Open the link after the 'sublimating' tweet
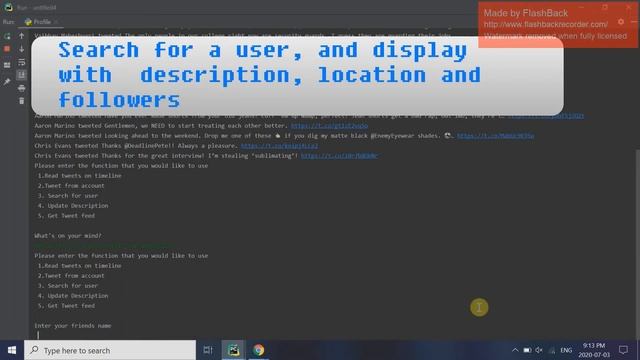Screen dimensions: 640x360 tap(340, 156)
